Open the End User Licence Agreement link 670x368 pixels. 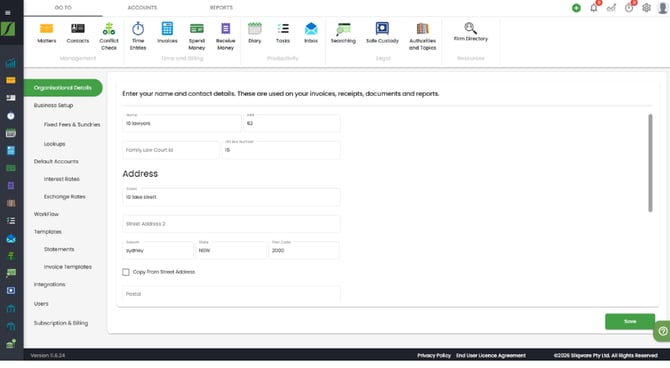click(x=491, y=356)
